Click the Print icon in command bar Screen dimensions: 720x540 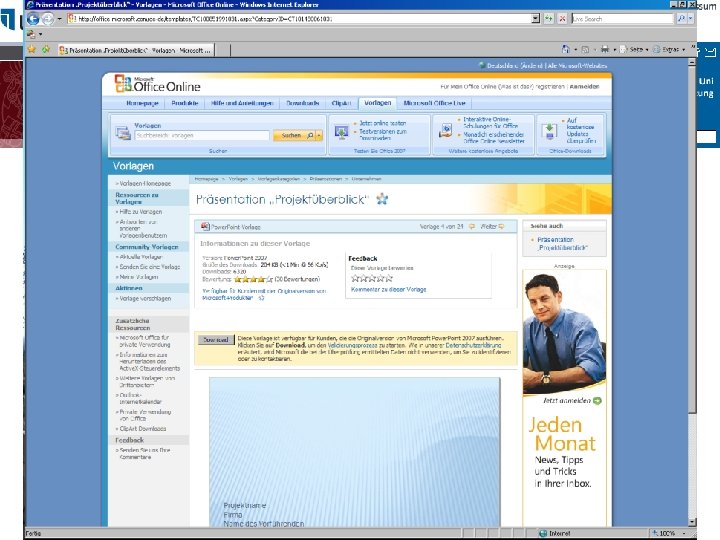(605, 49)
